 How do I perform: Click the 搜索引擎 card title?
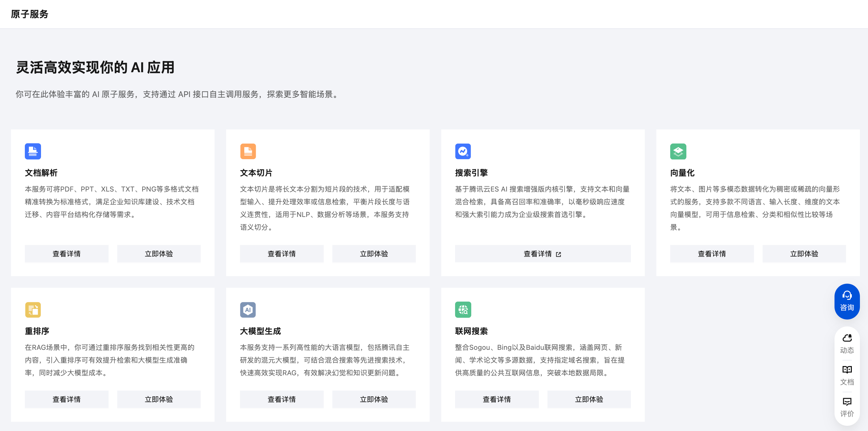click(471, 173)
